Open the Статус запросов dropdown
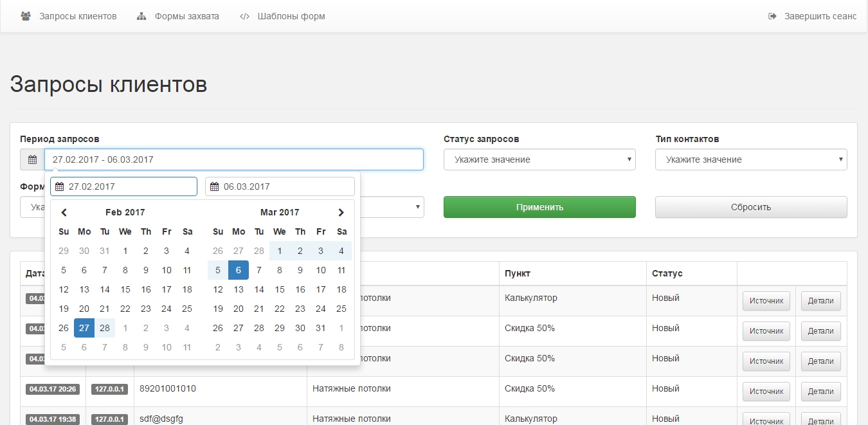Image resolution: width=868 pixels, height=425 pixels. (x=539, y=159)
